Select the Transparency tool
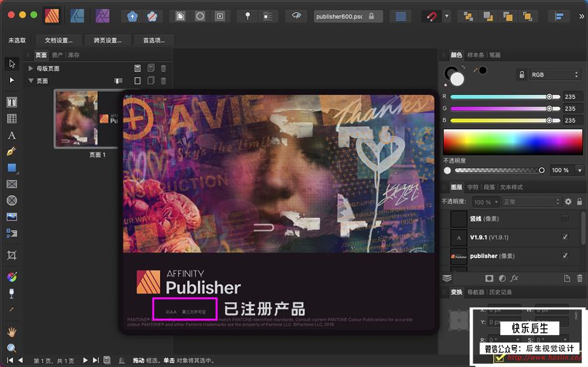 [x=12, y=294]
